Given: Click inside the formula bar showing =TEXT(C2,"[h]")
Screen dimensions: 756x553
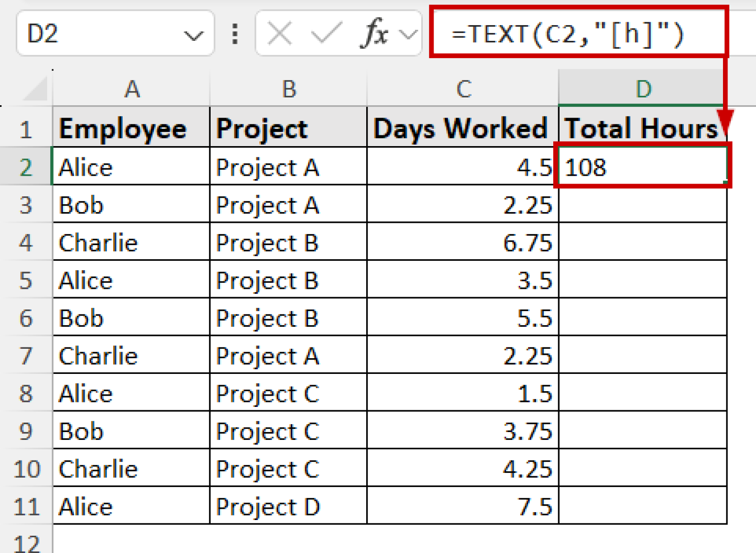Looking at the screenshot, I should pyautogui.click(x=566, y=33).
